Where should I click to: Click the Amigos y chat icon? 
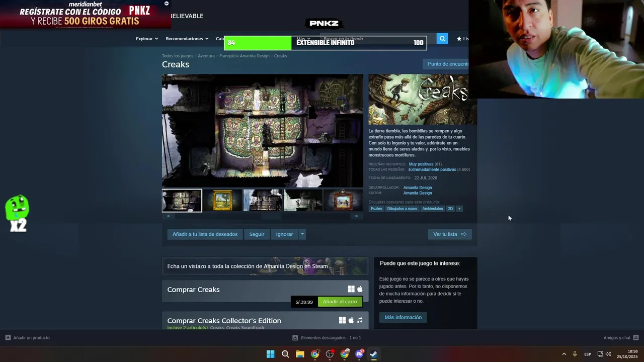pyautogui.click(x=636, y=338)
